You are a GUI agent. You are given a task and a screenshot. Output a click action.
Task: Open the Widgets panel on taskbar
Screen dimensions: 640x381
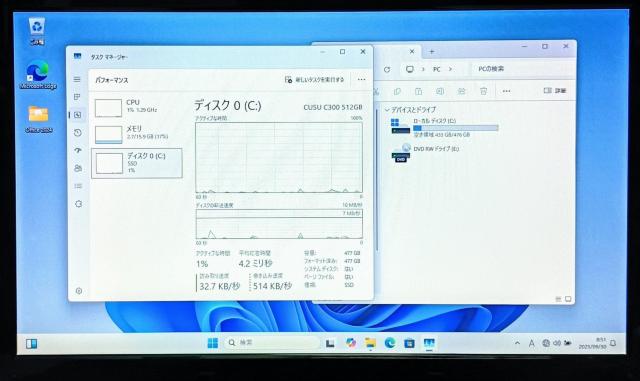[31, 344]
